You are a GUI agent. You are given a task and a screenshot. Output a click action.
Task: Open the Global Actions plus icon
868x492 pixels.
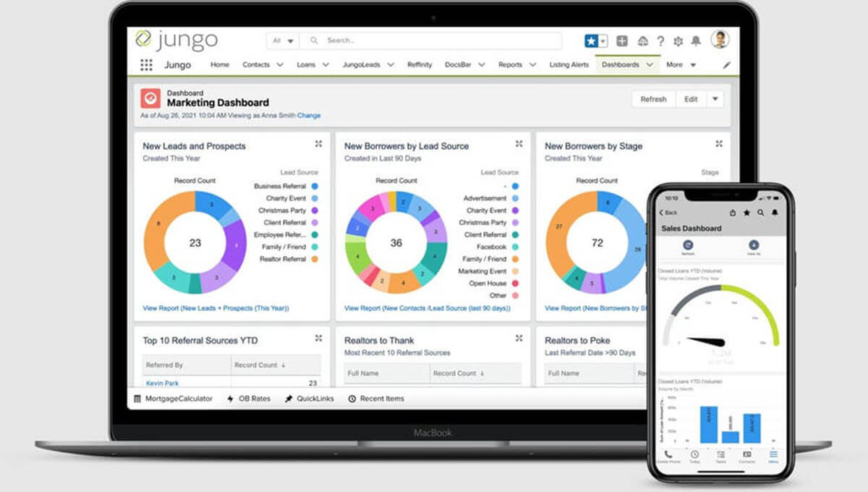(x=622, y=41)
